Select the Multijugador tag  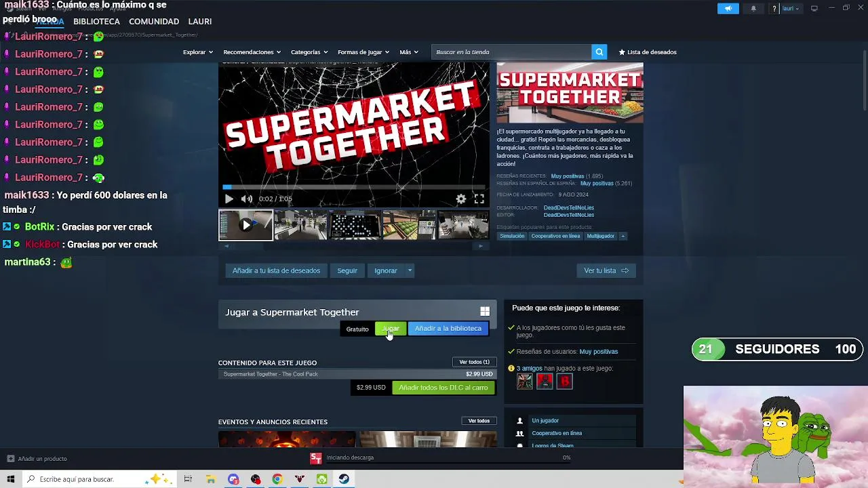pyautogui.click(x=600, y=237)
